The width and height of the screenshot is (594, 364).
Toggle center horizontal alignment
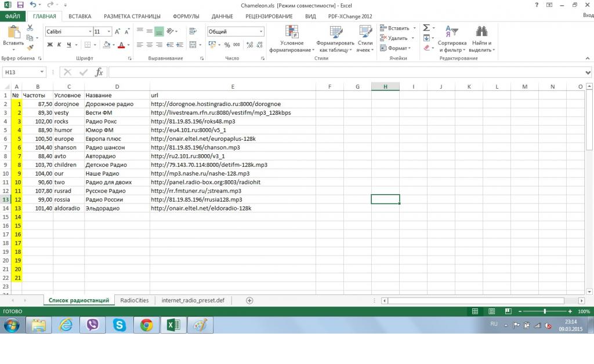pos(149,45)
